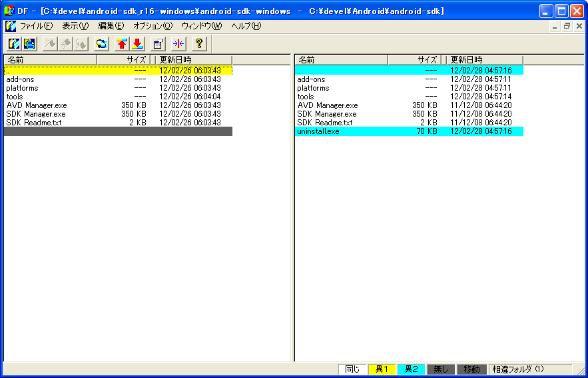Click the gray 移動 legend box
The image size is (588, 378).
(471, 369)
